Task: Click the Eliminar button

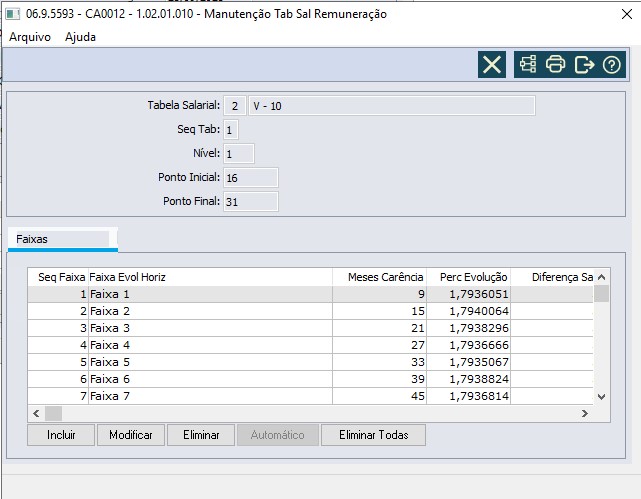Action: [201, 435]
